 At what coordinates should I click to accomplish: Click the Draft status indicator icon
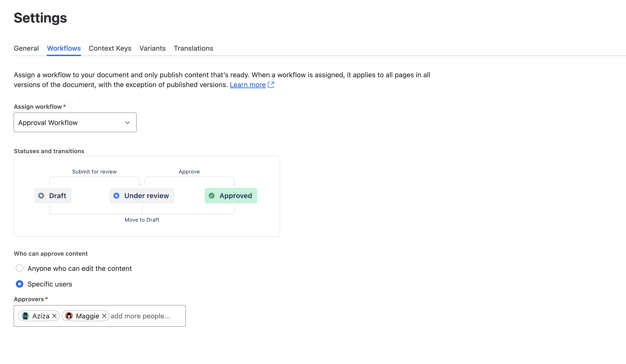41,196
